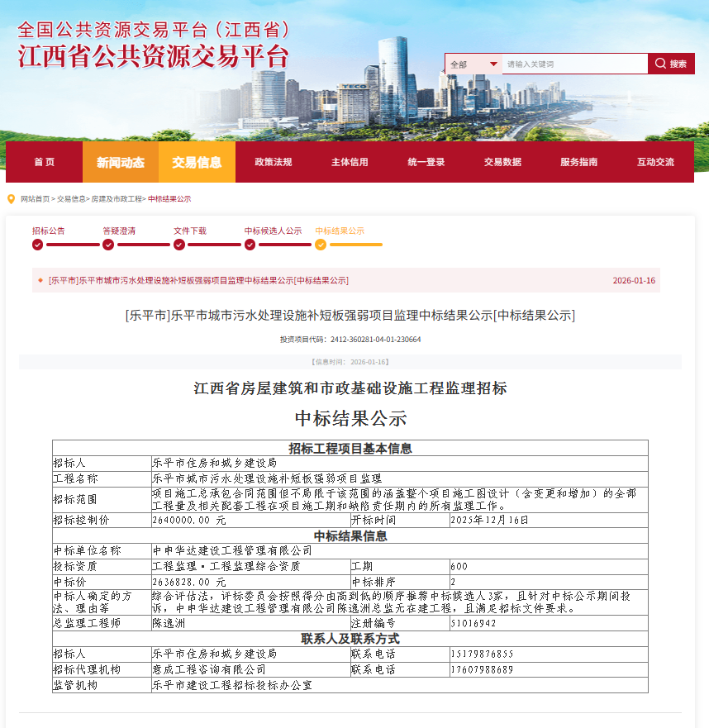The width and height of the screenshot is (709, 728).
Task: Click the orange diamond bullet beside announcement title
Action: (40, 280)
